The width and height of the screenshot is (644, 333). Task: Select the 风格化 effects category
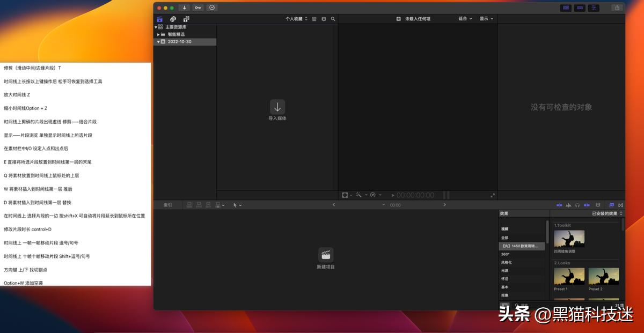pos(506,263)
